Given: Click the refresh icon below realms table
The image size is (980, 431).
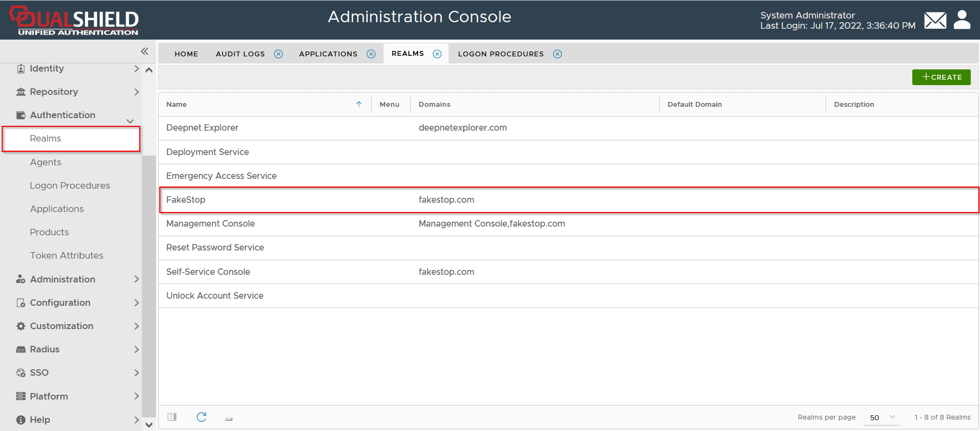Looking at the screenshot, I should 202,417.
